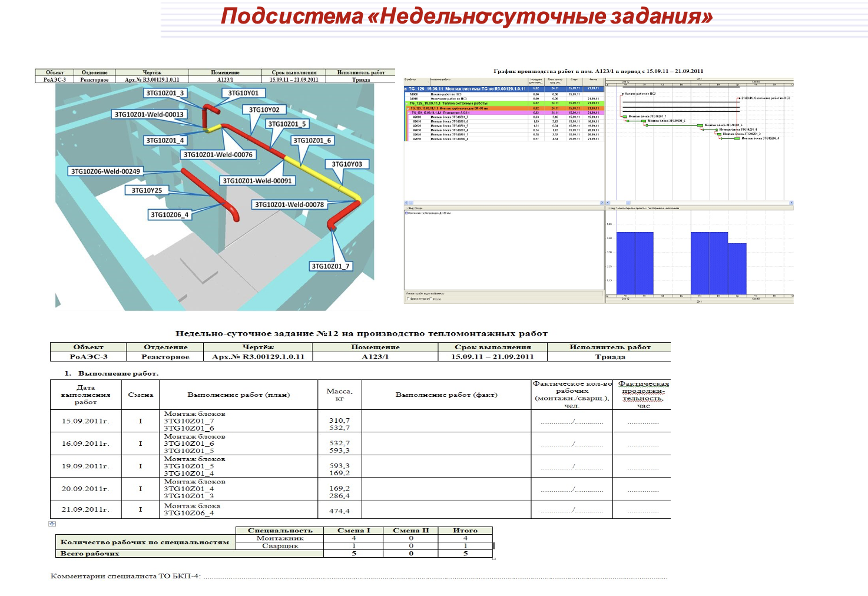Select activity A1000 Начало работ по НСЗ
The height and width of the screenshot is (596, 868).
(504, 94)
